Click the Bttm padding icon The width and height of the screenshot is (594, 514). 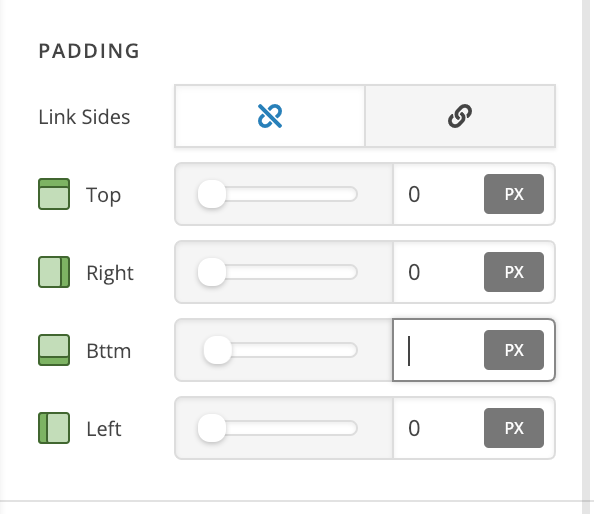click(x=54, y=350)
